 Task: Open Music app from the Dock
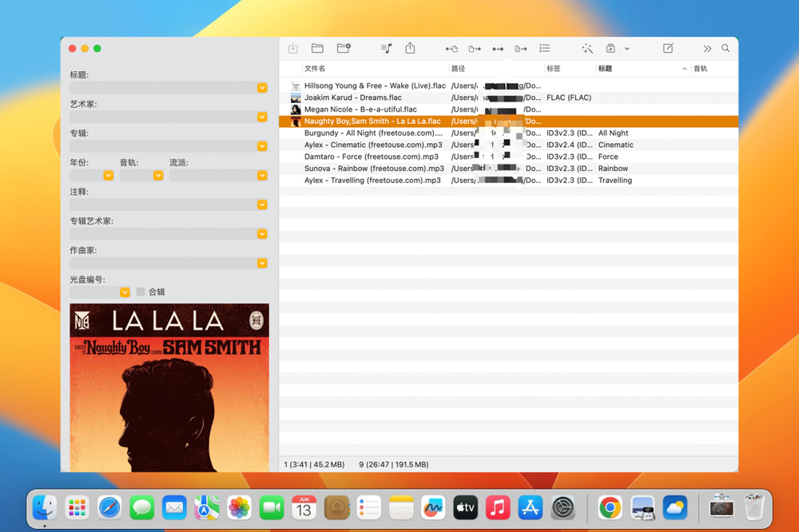(x=498, y=507)
